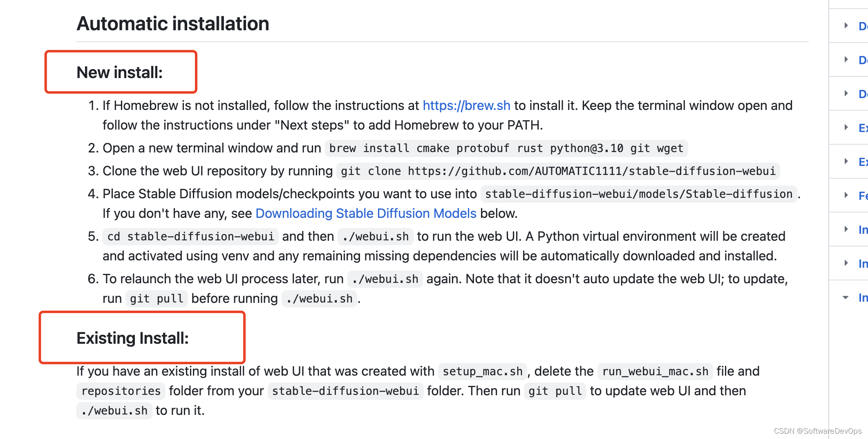This screenshot has height=439, width=868.
Task: Click ./webui.sh code after "and then"
Action: pyautogui.click(x=376, y=236)
